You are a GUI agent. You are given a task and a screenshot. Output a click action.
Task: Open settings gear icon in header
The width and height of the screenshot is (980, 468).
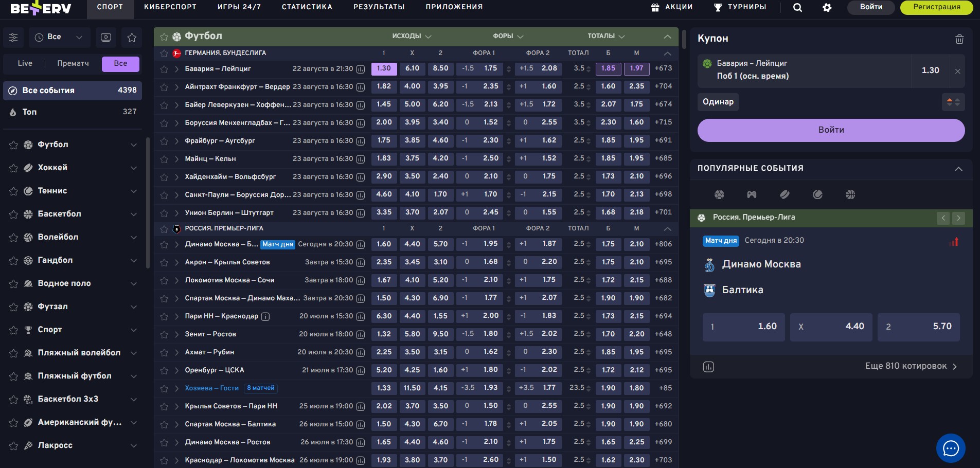[827, 7]
